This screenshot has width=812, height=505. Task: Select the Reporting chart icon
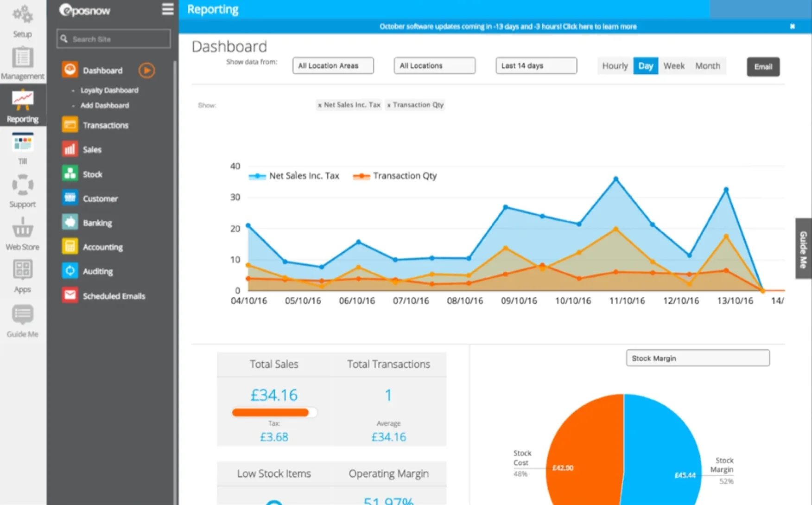(22, 101)
